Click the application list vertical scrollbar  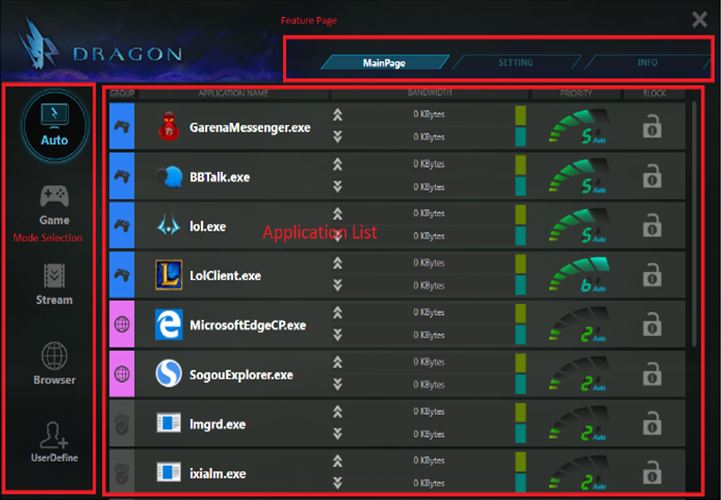click(x=696, y=222)
